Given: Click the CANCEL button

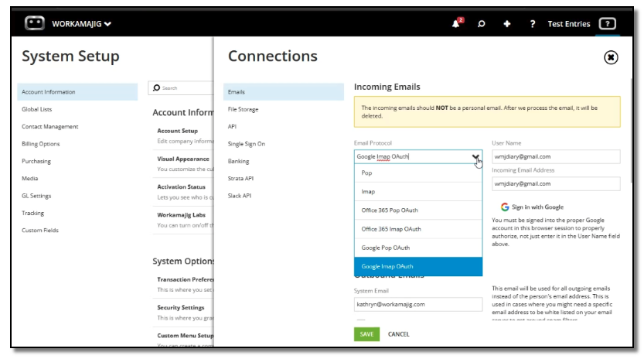Looking at the screenshot, I should 398,334.
